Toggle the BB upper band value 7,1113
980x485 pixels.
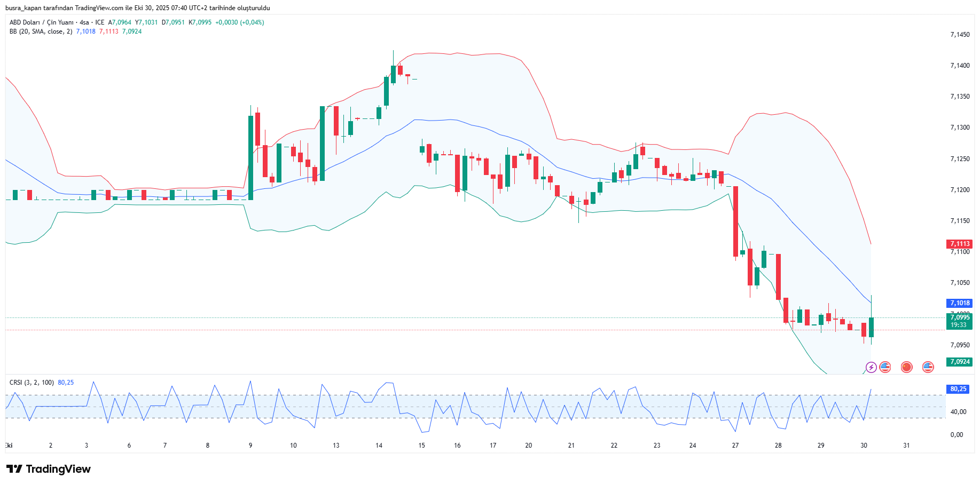pos(109,32)
